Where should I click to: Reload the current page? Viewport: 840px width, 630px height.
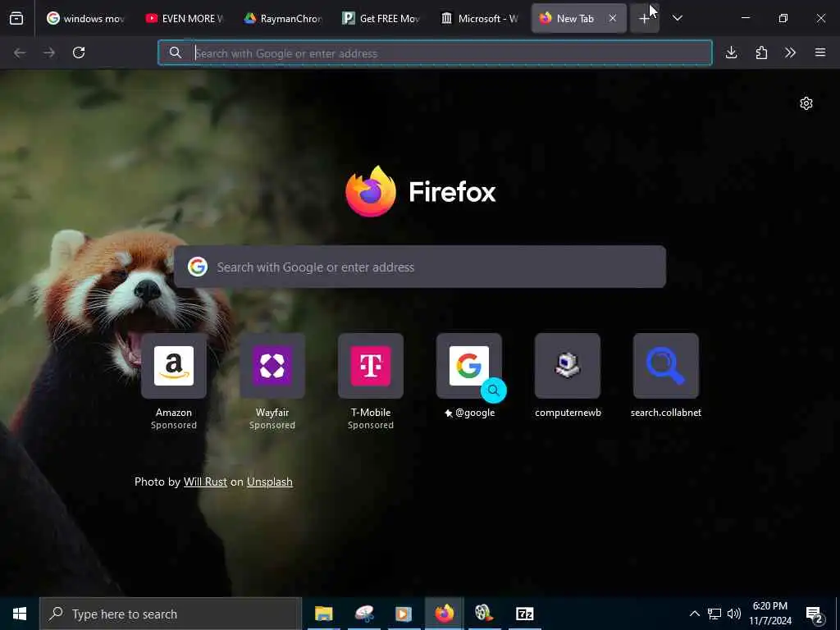(x=79, y=52)
